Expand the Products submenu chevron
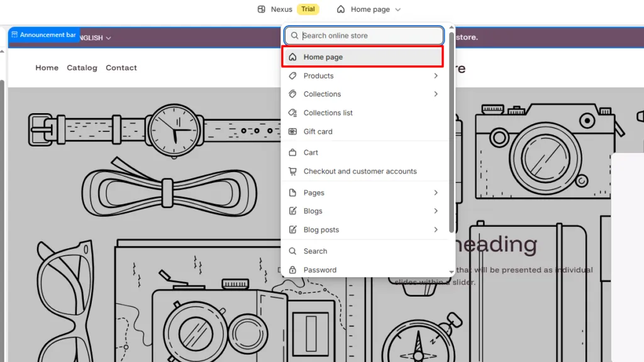 click(x=436, y=76)
